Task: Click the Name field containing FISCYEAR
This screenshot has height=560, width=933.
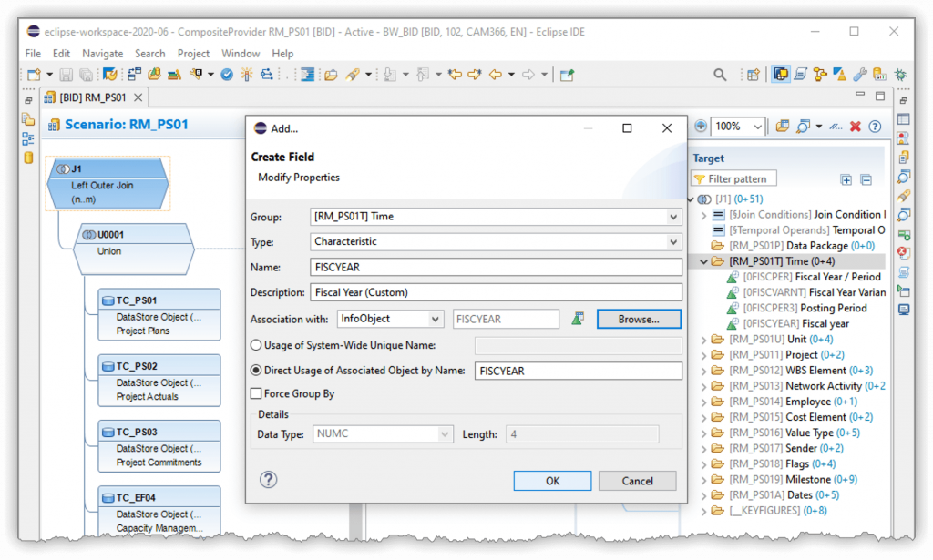Action: 496,267
